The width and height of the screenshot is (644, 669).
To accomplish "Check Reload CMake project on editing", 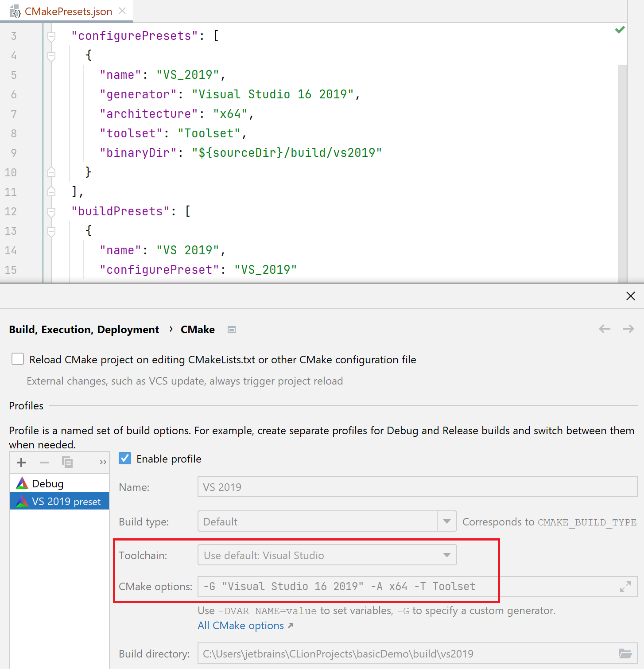I will (x=17, y=359).
